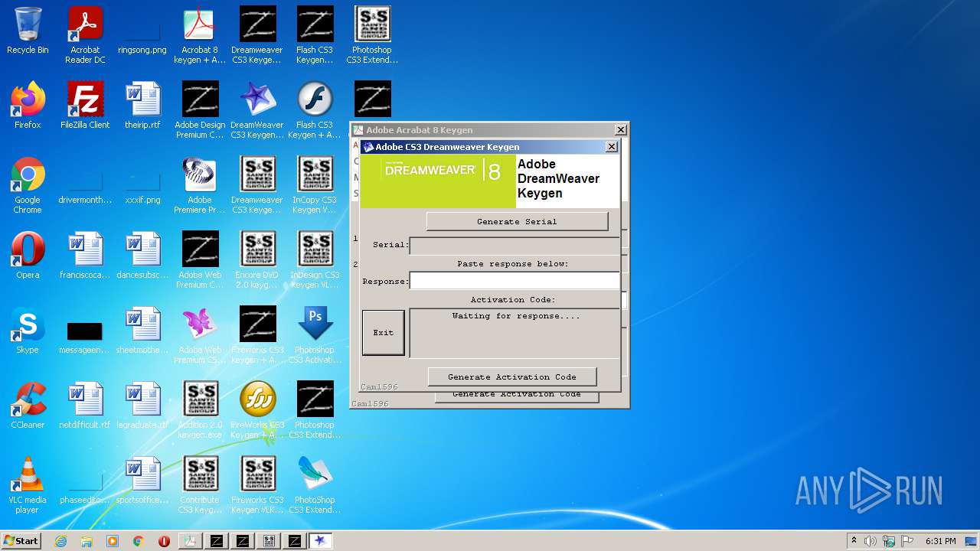Screen dimensions: 980x551
Task: Click the Generate Serial button
Action: coord(517,221)
